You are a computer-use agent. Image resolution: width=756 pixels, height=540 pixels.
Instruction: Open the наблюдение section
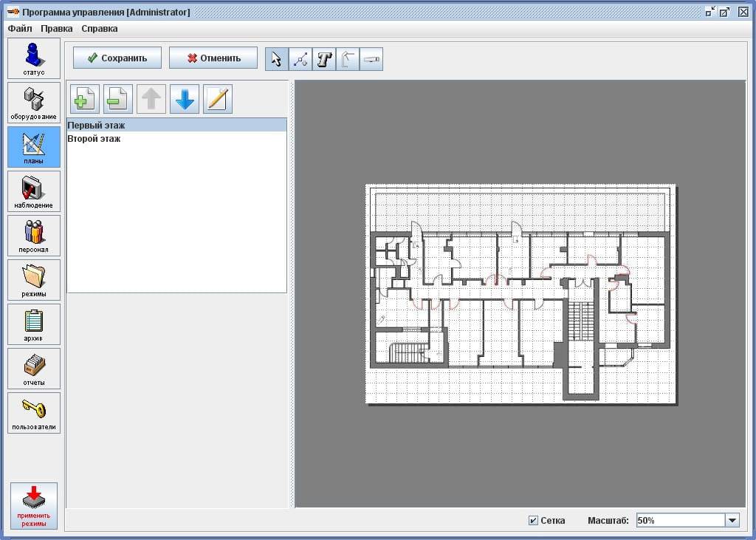34,191
